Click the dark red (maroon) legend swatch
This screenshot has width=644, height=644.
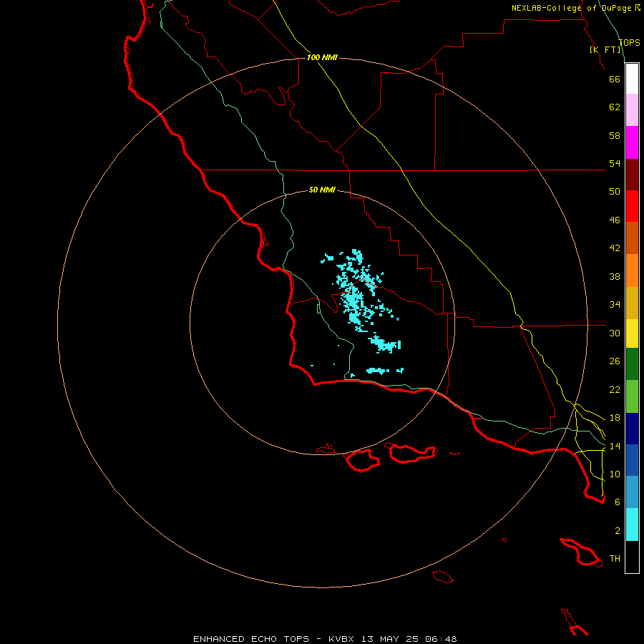[632, 175]
